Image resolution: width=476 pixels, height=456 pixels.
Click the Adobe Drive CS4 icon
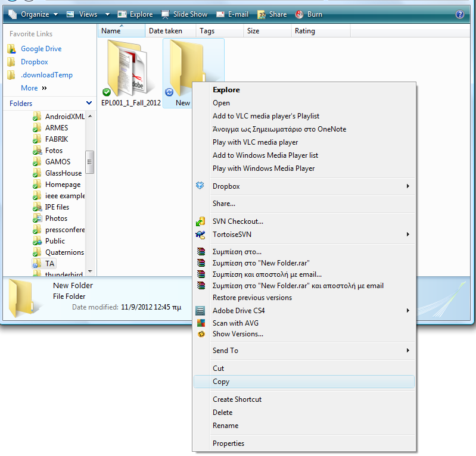pyautogui.click(x=200, y=311)
